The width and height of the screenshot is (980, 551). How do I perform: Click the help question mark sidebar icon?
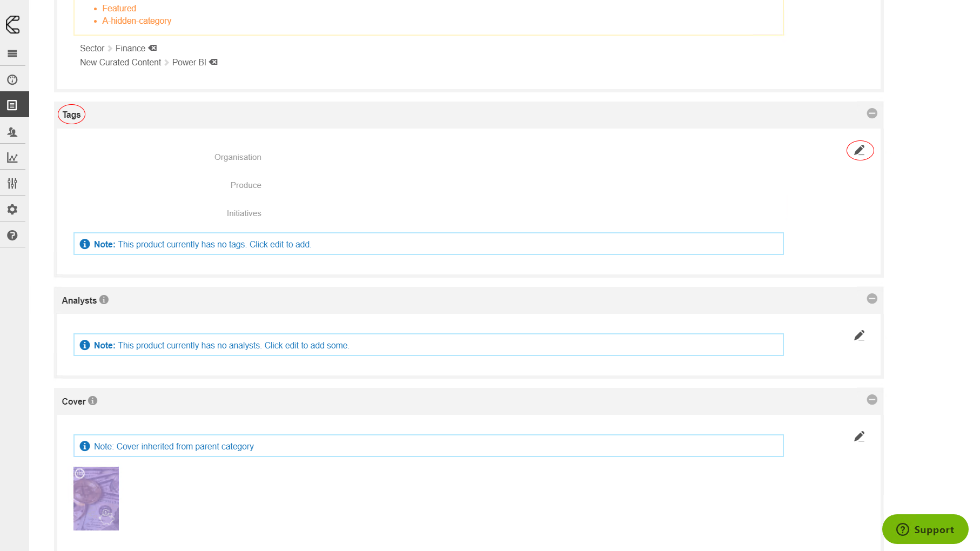pyautogui.click(x=12, y=236)
